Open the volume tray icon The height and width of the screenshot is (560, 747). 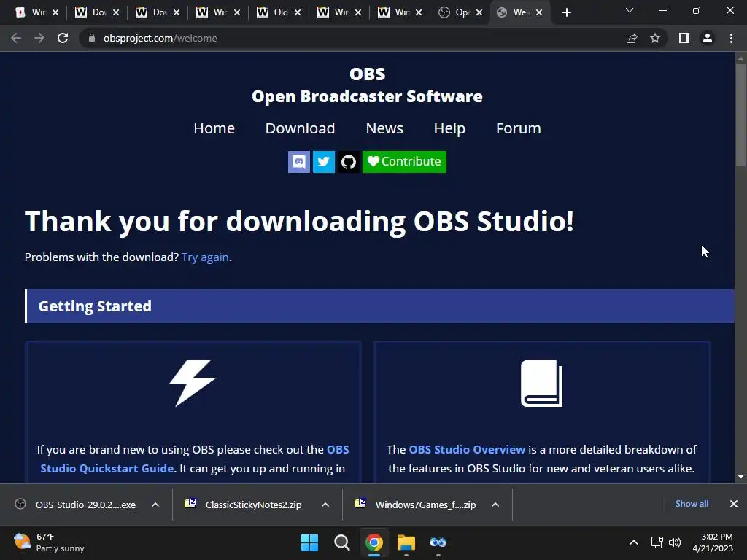tap(675, 542)
